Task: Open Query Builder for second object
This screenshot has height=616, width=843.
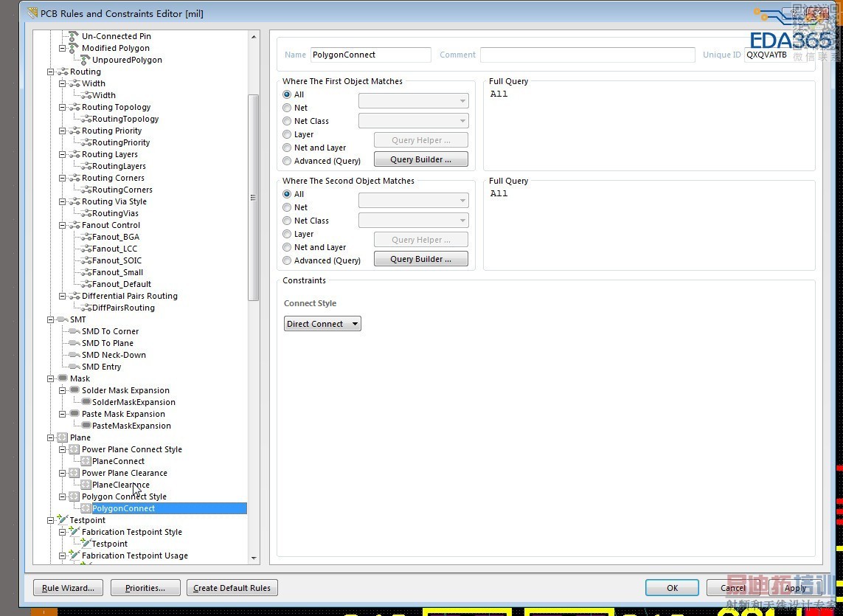Action: [x=421, y=259]
